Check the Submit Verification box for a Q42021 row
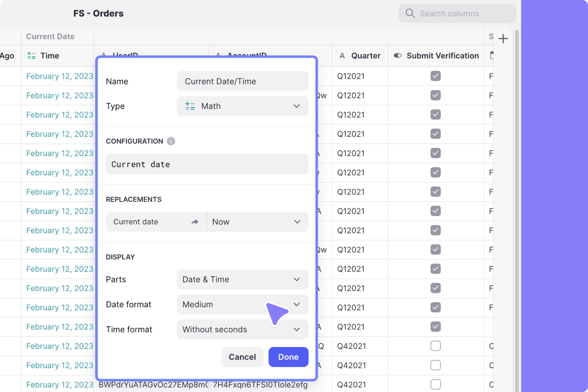588x392 pixels. (435, 346)
